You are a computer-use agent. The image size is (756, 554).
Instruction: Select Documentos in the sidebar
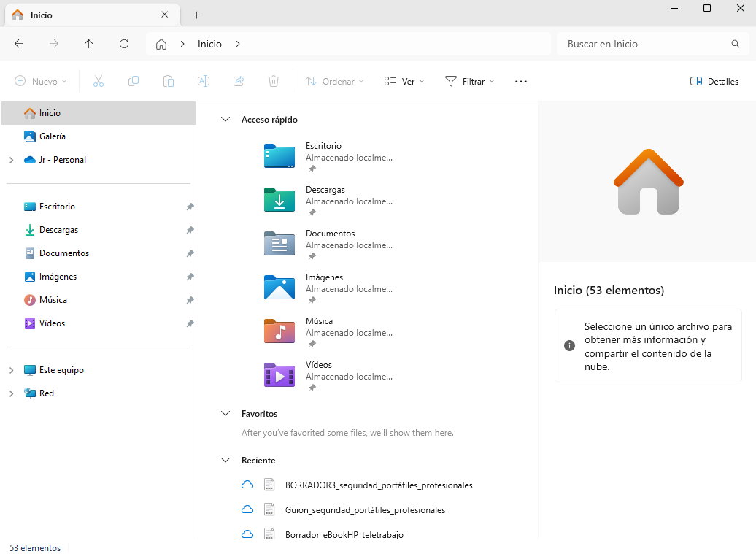coord(63,253)
